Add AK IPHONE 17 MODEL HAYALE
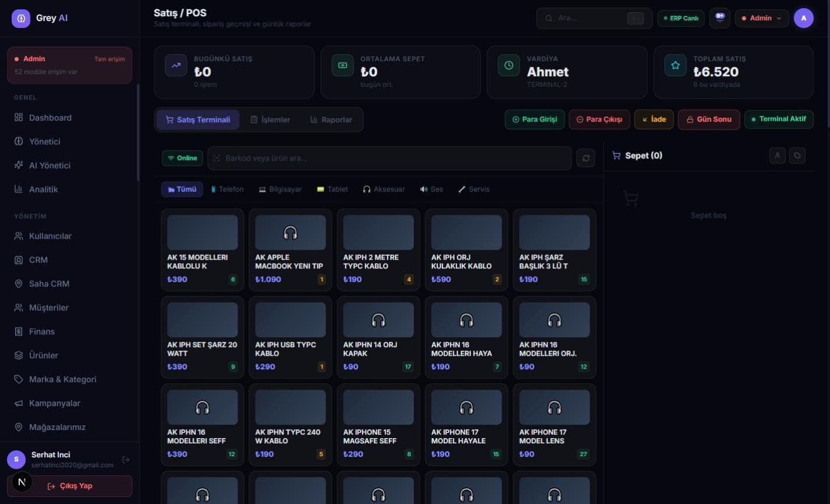Image resolution: width=830 pixels, height=504 pixels. click(466, 425)
